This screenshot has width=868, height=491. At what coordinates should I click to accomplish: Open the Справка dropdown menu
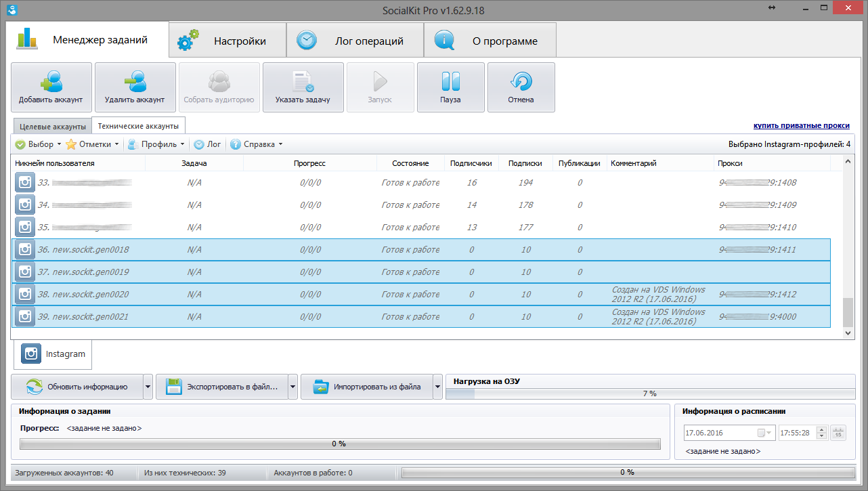coord(256,144)
